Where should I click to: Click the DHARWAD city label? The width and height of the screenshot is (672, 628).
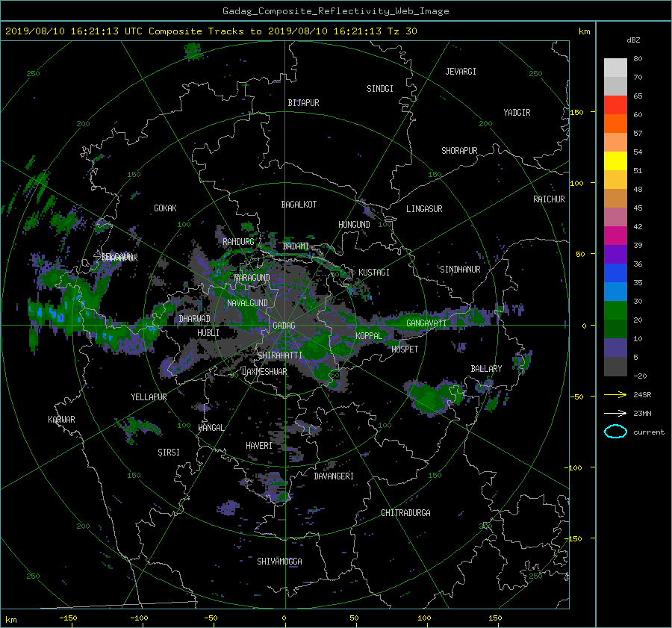coord(194,319)
